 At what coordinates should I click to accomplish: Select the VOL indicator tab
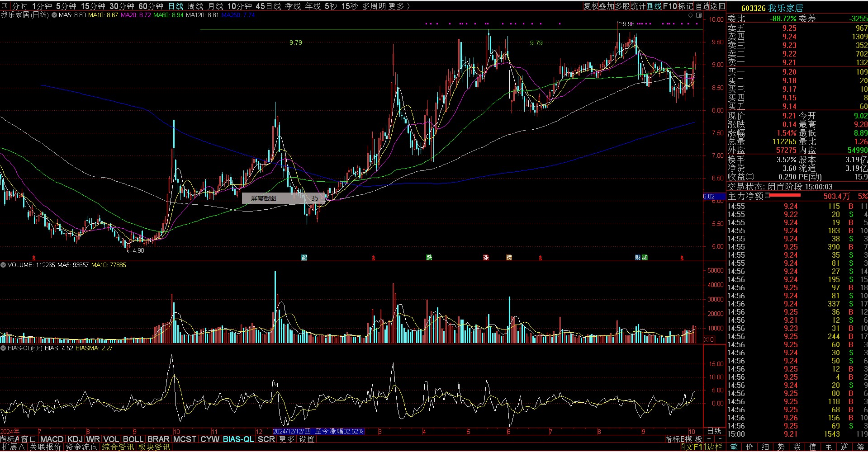click(x=111, y=439)
